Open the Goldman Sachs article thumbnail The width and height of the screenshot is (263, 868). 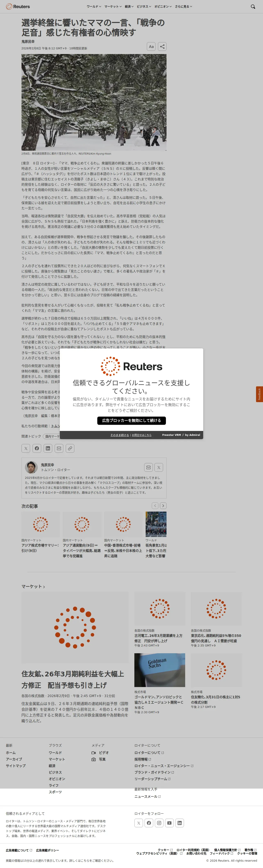click(160, 670)
